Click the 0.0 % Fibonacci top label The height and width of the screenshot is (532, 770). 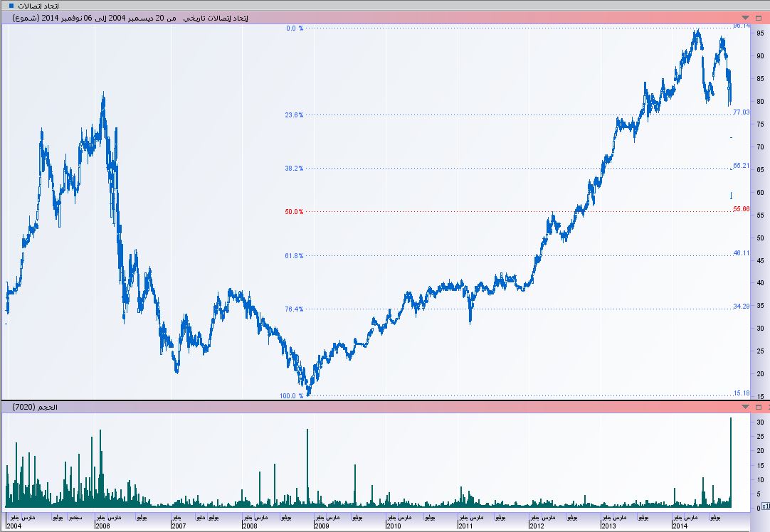tap(295, 28)
